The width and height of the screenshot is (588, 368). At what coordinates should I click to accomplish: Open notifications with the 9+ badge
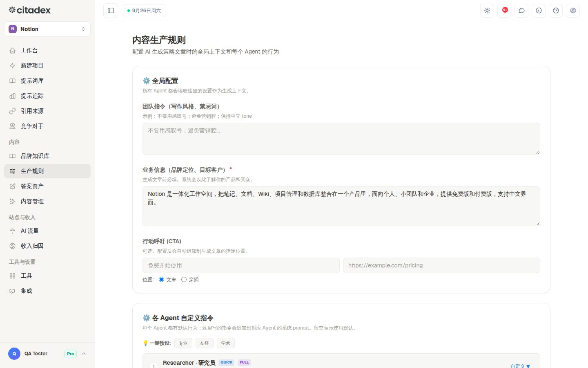coord(504,11)
